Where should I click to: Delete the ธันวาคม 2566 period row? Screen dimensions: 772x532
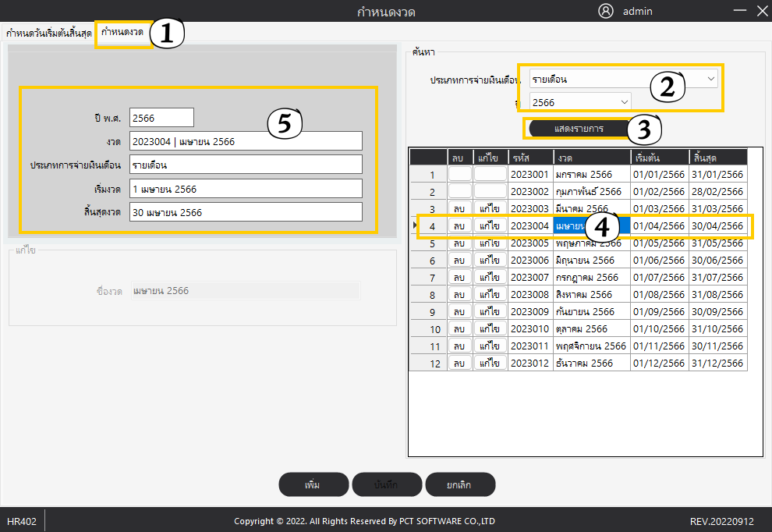[459, 364]
